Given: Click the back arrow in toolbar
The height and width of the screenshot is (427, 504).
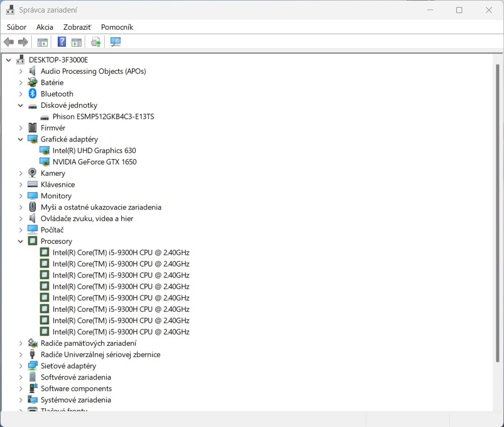Looking at the screenshot, I should point(9,42).
